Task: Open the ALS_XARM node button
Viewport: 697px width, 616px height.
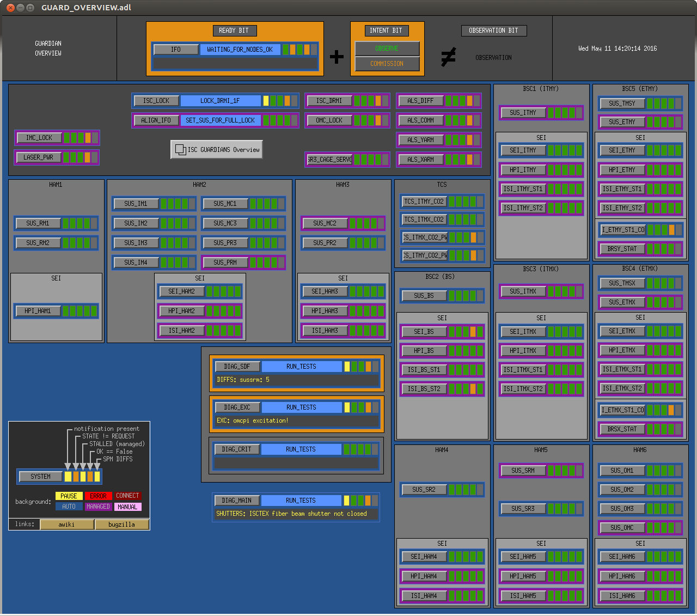Action: click(x=421, y=160)
